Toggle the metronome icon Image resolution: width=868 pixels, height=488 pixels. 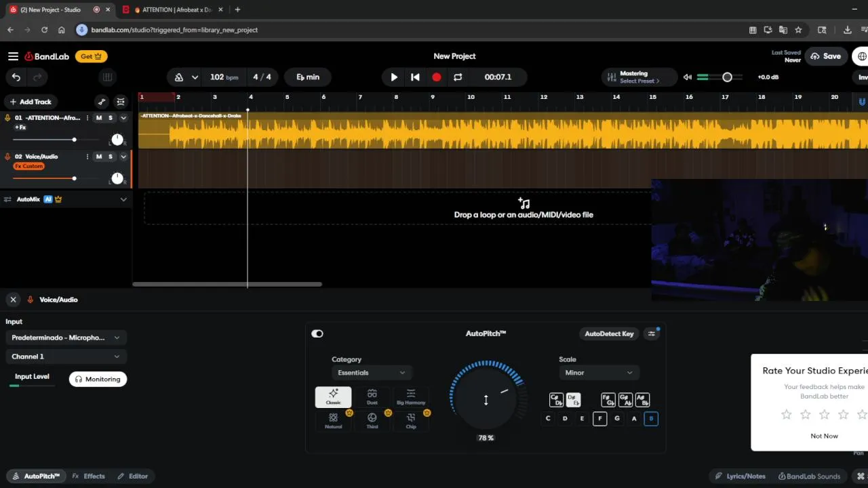179,77
